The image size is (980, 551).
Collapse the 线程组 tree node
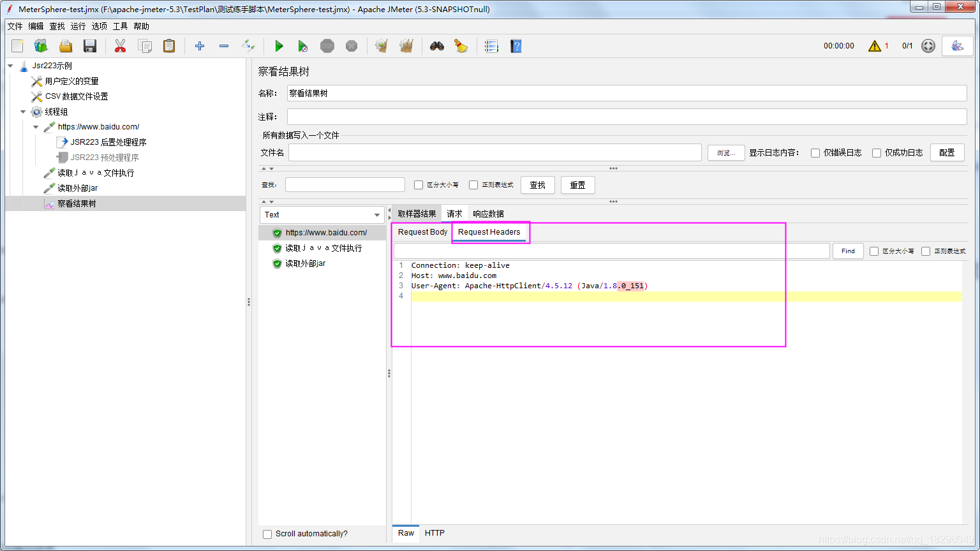point(23,112)
